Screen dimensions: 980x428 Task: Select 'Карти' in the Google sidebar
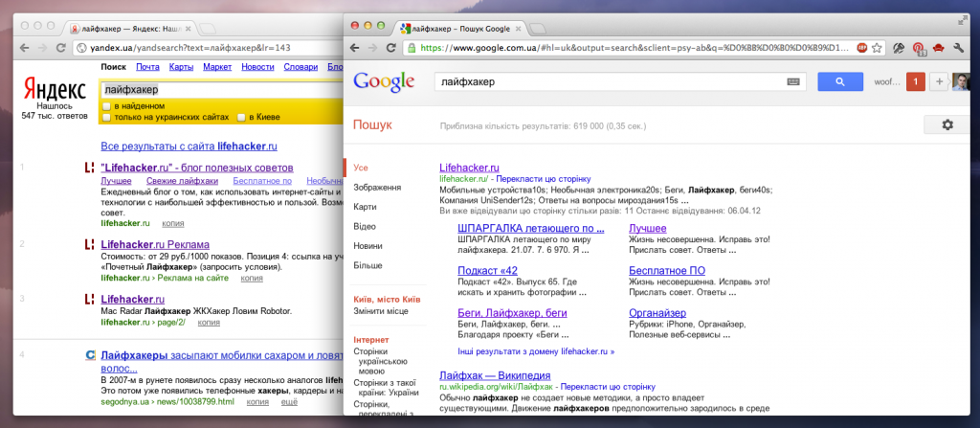tap(365, 207)
